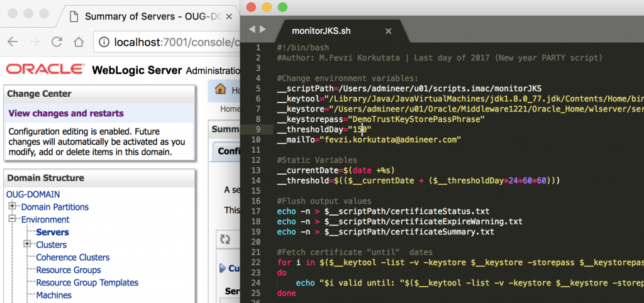The image size is (644, 303).
Task: Go back in the Chrome browser
Action: pos(13,42)
